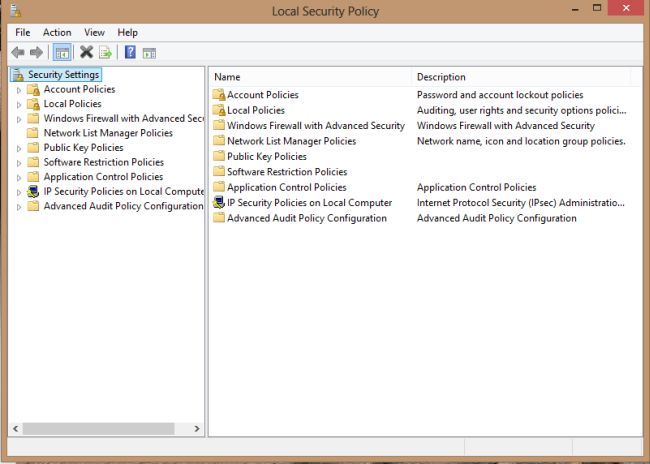This screenshot has width=650, height=464.
Task: Click Network List Manager folder icon in list
Action: tap(218, 141)
